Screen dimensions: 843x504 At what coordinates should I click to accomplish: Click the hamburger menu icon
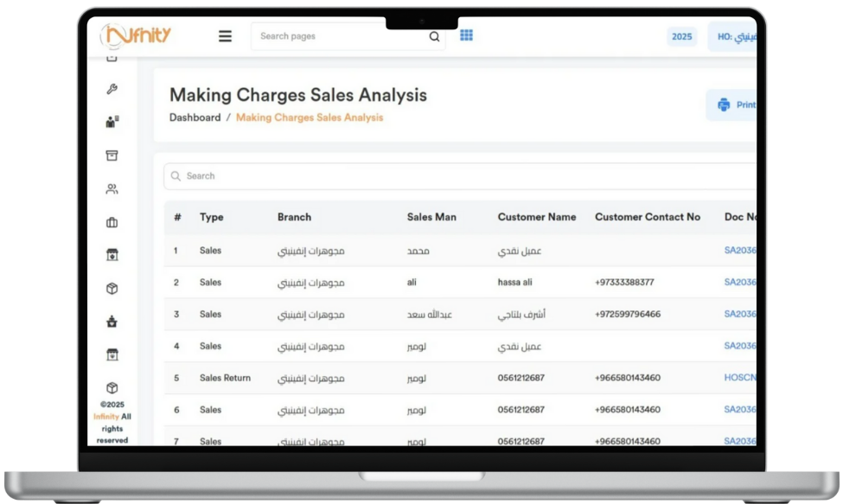(225, 36)
